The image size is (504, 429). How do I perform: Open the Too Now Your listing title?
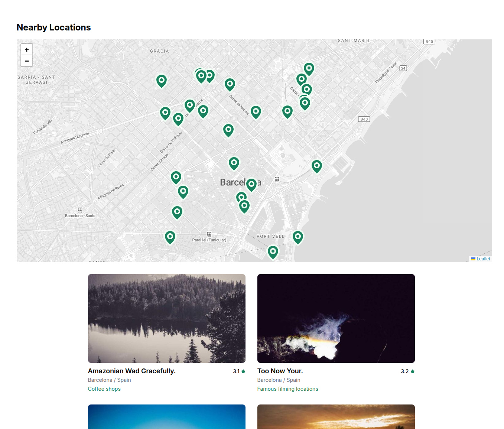click(x=280, y=371)
